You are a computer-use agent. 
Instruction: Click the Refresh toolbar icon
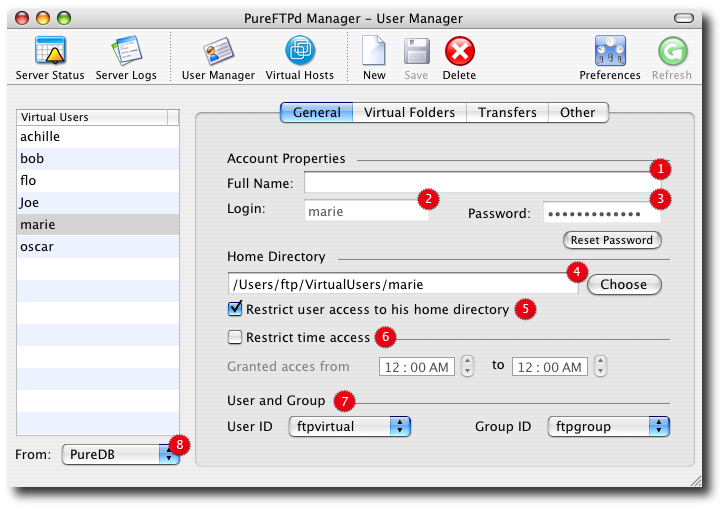click(x=672, y=51)
